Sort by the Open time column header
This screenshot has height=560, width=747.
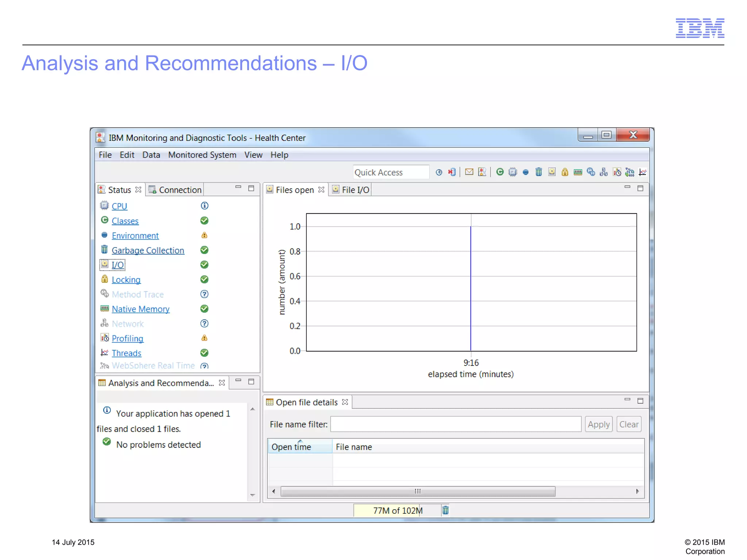[300, 447]
